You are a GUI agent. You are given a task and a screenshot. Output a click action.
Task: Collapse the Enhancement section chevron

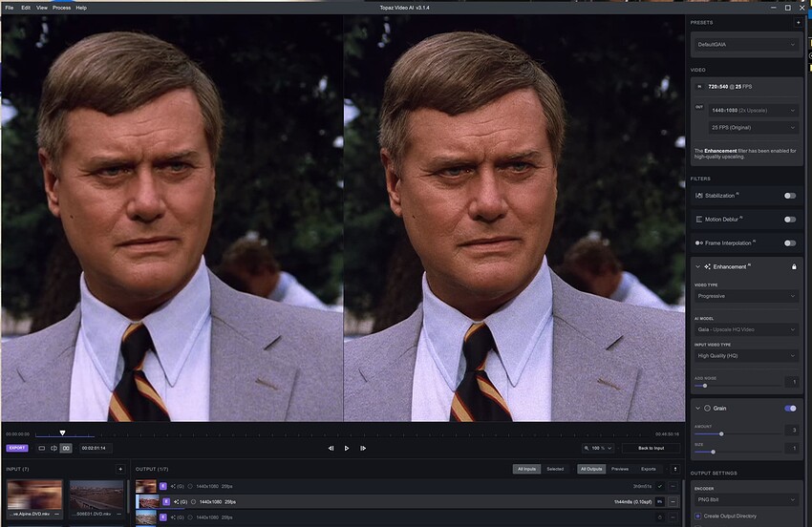(697, 267)
